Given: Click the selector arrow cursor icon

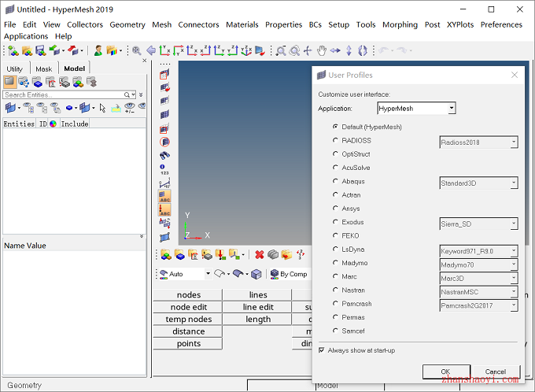Looking at the screenshot, I should point(102,109).
